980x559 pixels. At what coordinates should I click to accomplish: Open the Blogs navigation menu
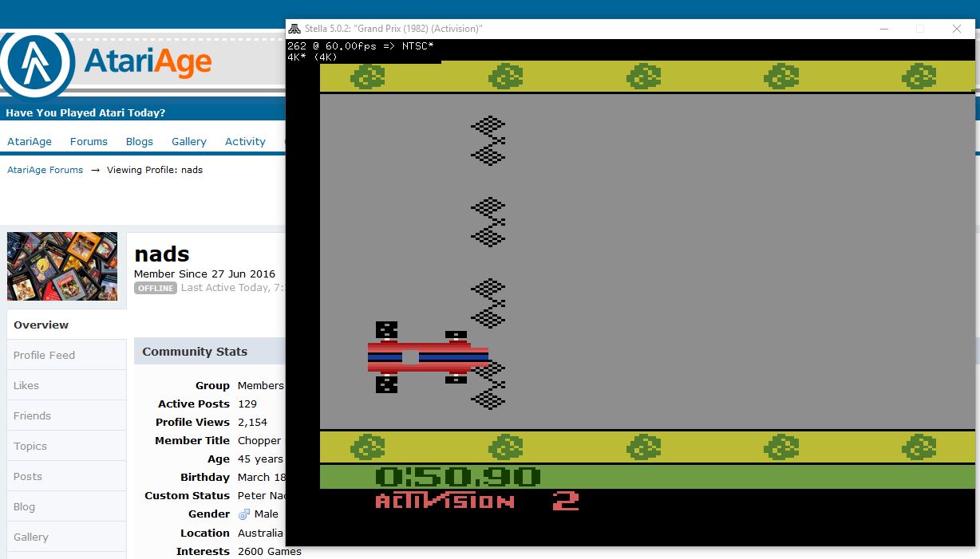(140, 141)
